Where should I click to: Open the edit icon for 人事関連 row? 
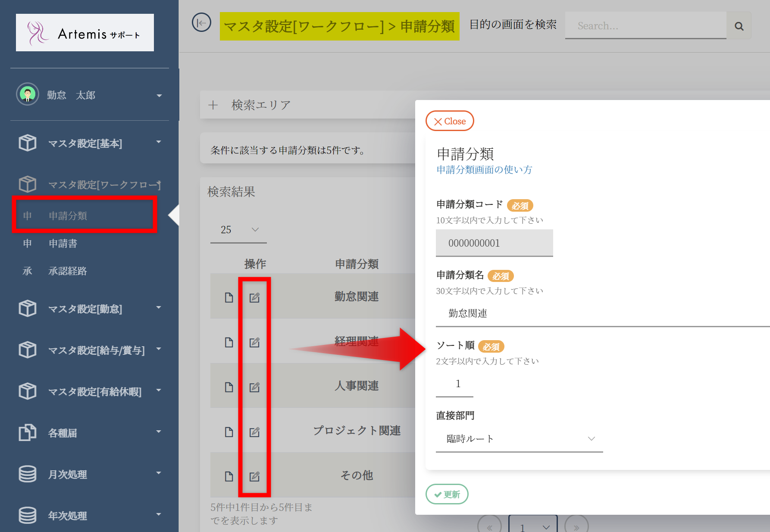pyautogui.click(x=254, y=387)
